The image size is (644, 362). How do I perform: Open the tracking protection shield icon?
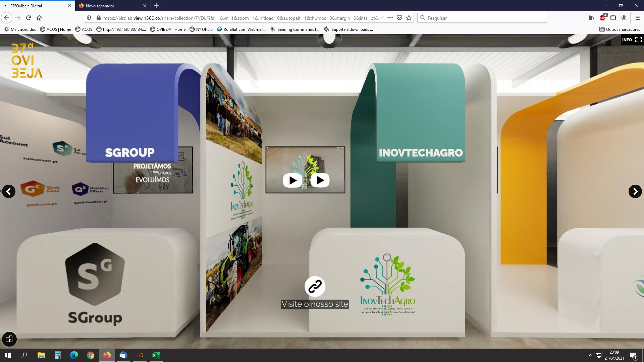[x=89, y=18]
